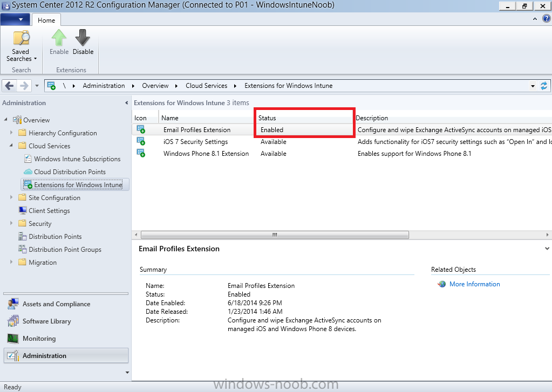Open the More Information link
This screenshot has width=552, height=392.
click(474, 284)
